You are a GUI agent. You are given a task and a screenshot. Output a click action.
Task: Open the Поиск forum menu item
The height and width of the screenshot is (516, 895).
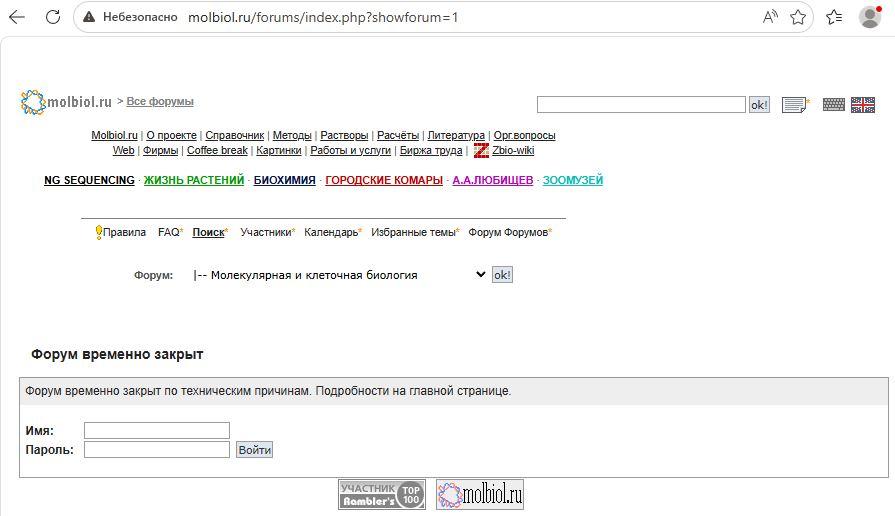coord(208,232)
